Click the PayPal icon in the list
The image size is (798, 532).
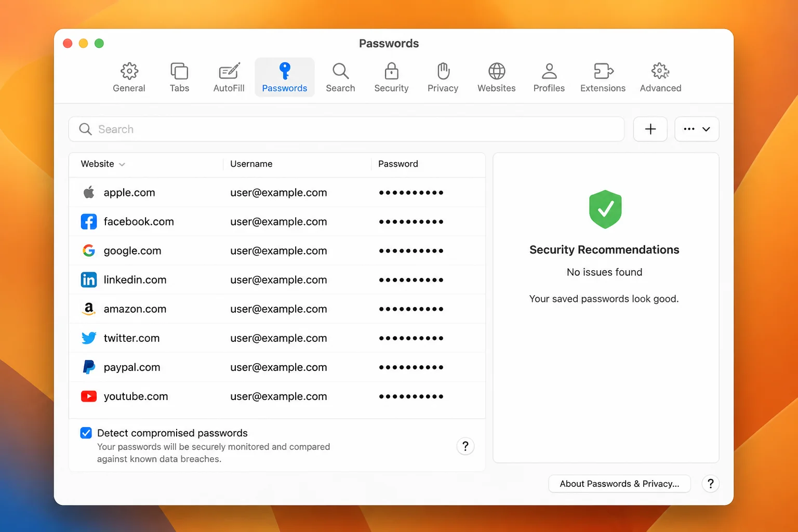click(x=89, y=367)
